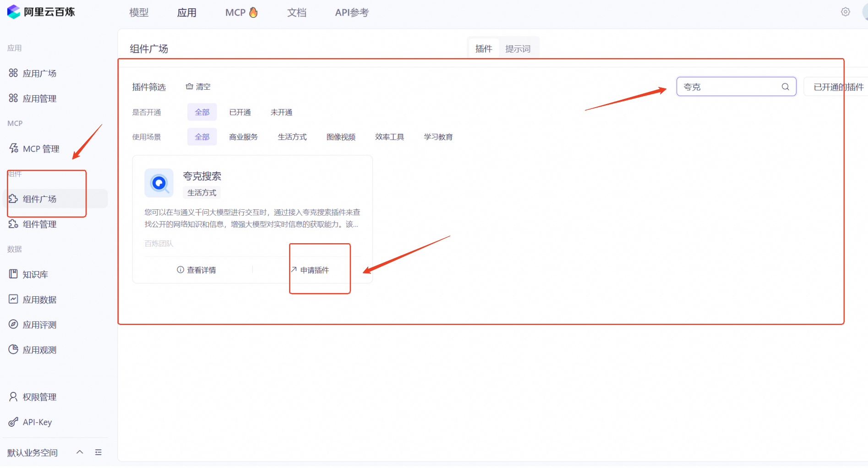This screenshot has height=468, width=868.
Task: Open the 模型 top menu
Action: 139,12
